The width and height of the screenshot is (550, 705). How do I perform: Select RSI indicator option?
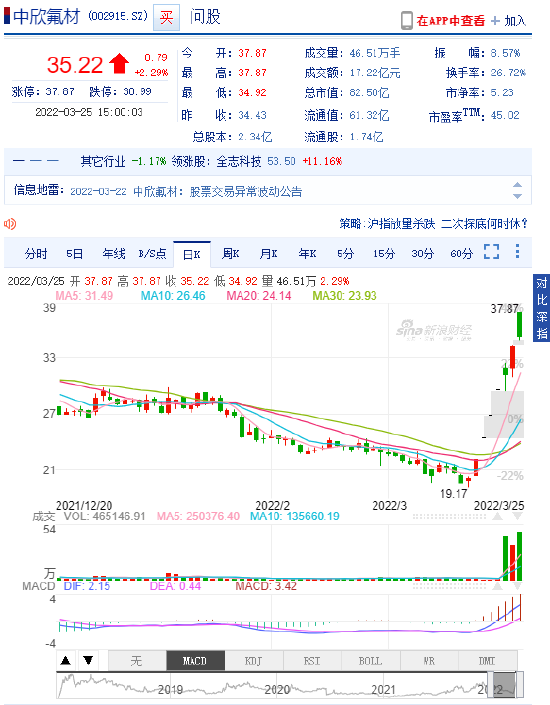point(312,660)
